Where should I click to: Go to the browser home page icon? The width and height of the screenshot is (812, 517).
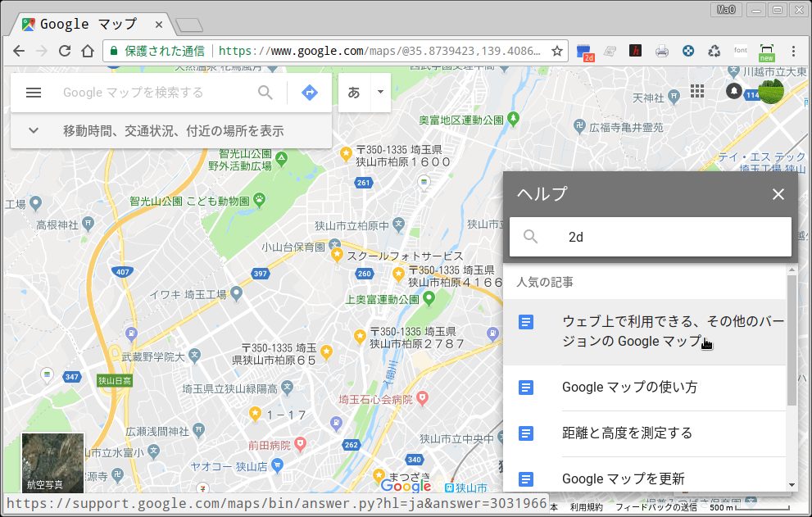(88, 51)
